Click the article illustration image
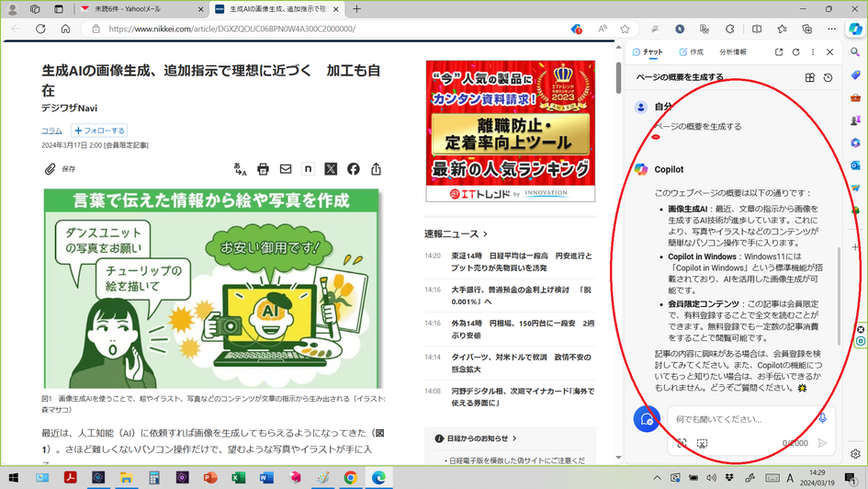Viewport: 868px width, 489px height. (x=212, y=289)
